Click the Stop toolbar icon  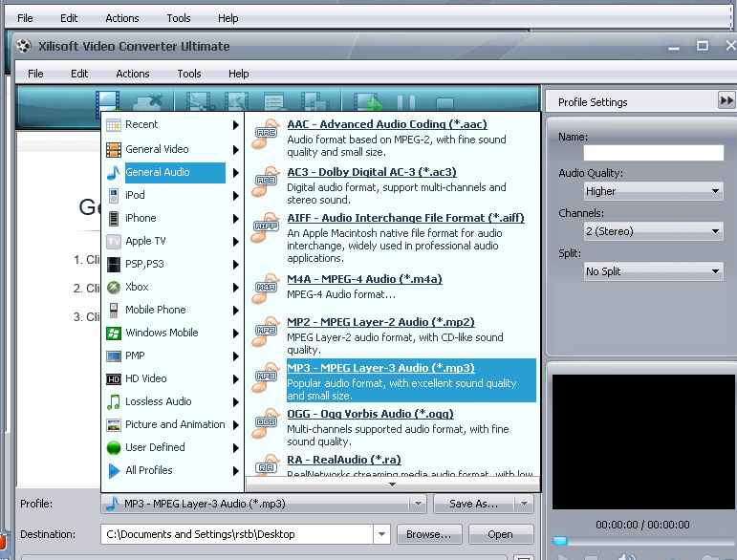[x=444, y=104]
